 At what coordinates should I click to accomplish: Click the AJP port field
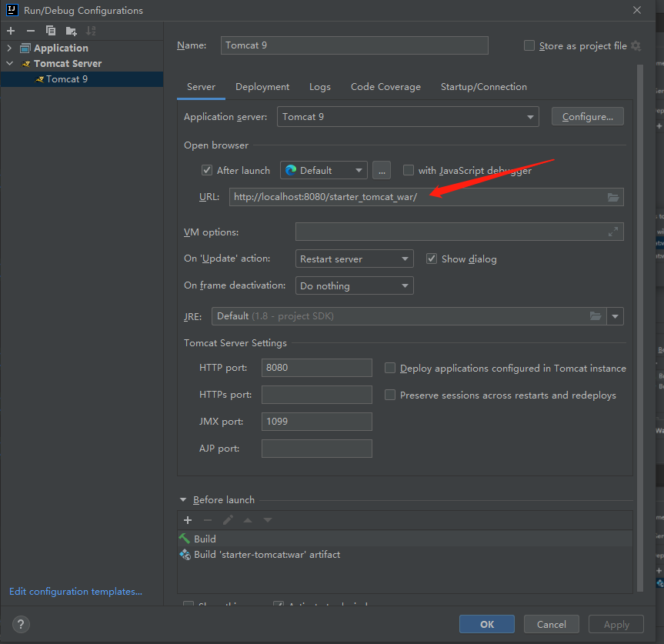click(x=317, y=449)
